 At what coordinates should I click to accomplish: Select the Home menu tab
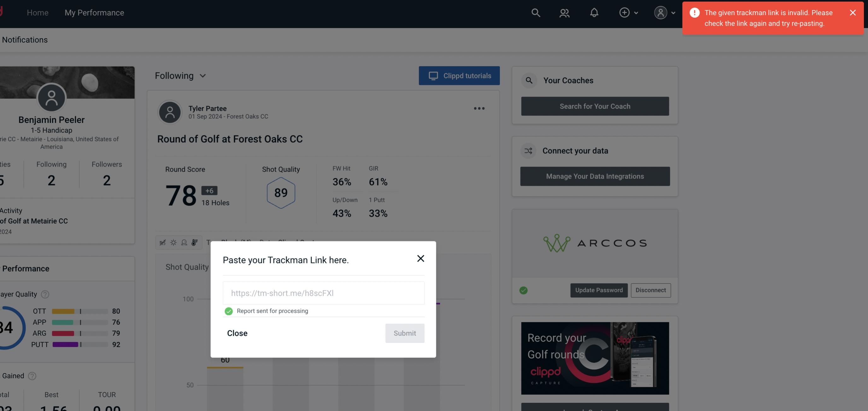click(38, 12)
